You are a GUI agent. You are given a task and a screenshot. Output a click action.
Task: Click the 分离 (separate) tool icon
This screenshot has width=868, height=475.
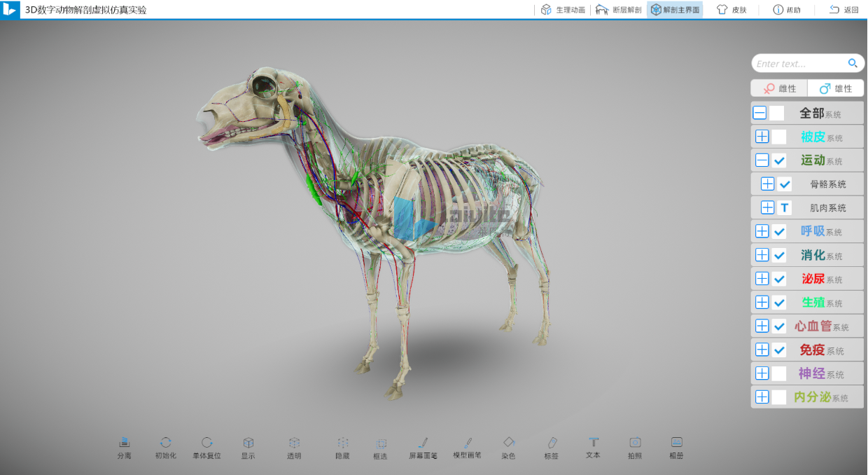pos(124,443)
